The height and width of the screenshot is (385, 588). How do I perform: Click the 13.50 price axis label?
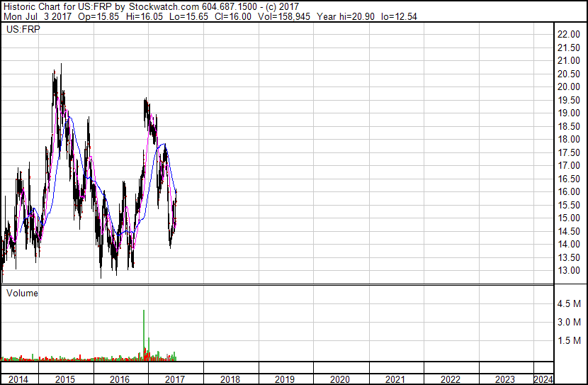568,258
